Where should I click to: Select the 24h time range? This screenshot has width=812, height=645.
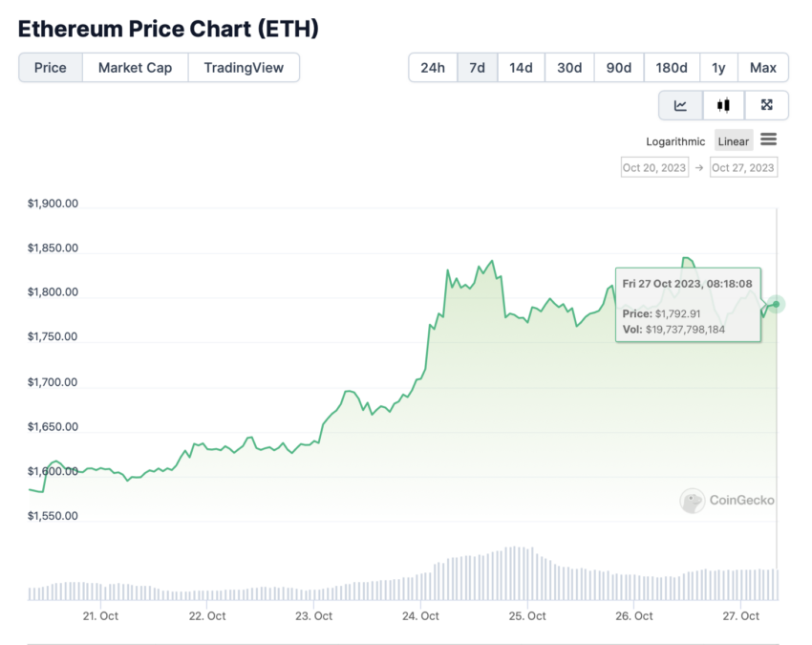[433, 67]
